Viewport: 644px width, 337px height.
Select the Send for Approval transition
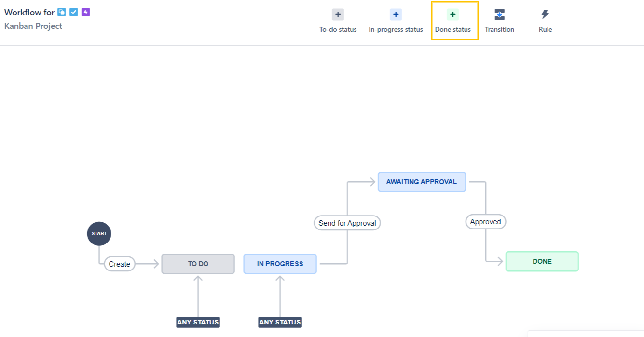347,223
